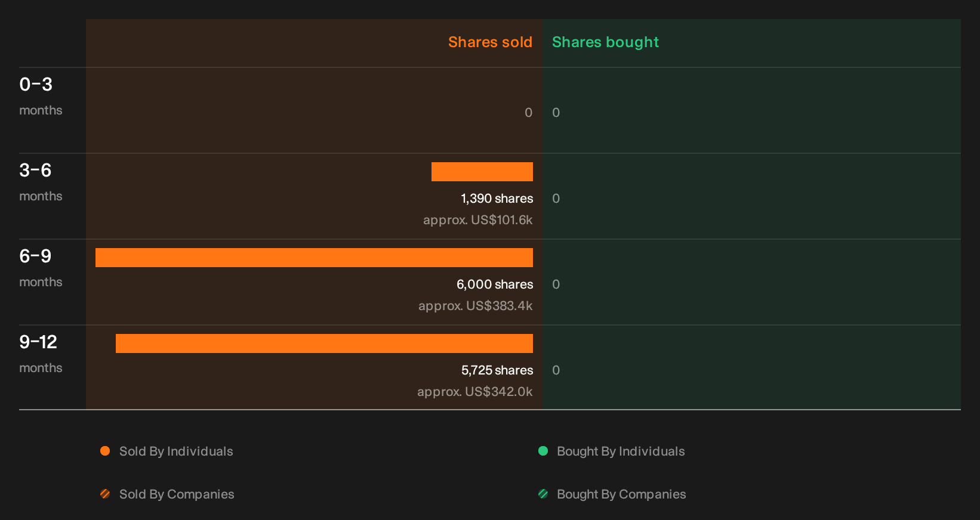The width and height of the screenshot is (980, 520).
Task: Click the Bought By Companies striped legend icon
Action: (543, 494)
